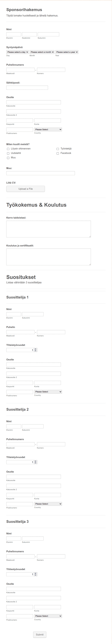Open the birth year dropdown

pos(67,52)
